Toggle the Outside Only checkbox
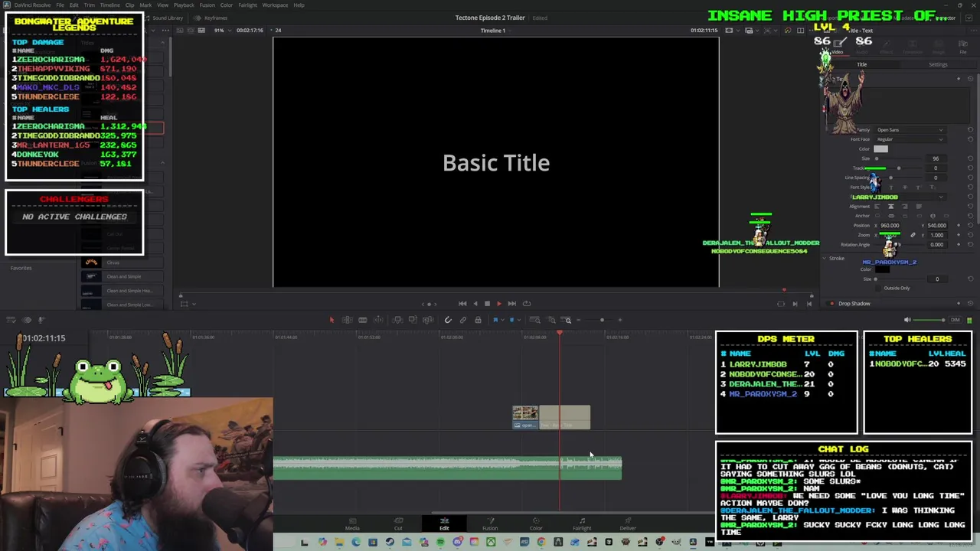Image resolution: width=980 pixels, height=551 pixels. tap(878, 288)
